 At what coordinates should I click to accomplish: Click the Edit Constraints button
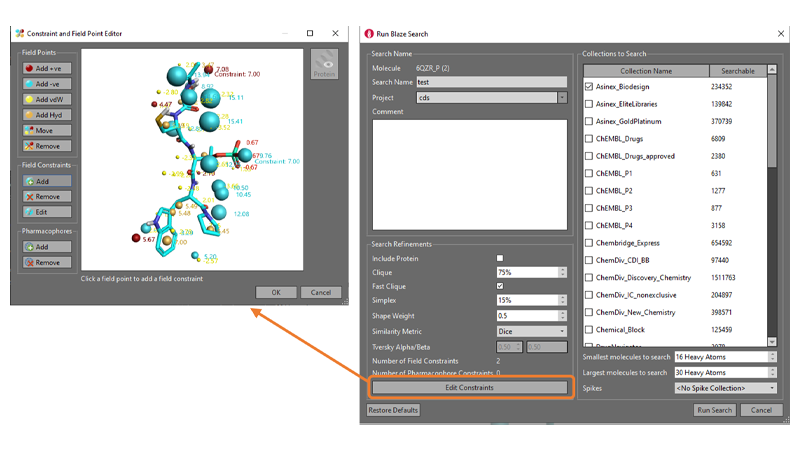coord(469,388)
